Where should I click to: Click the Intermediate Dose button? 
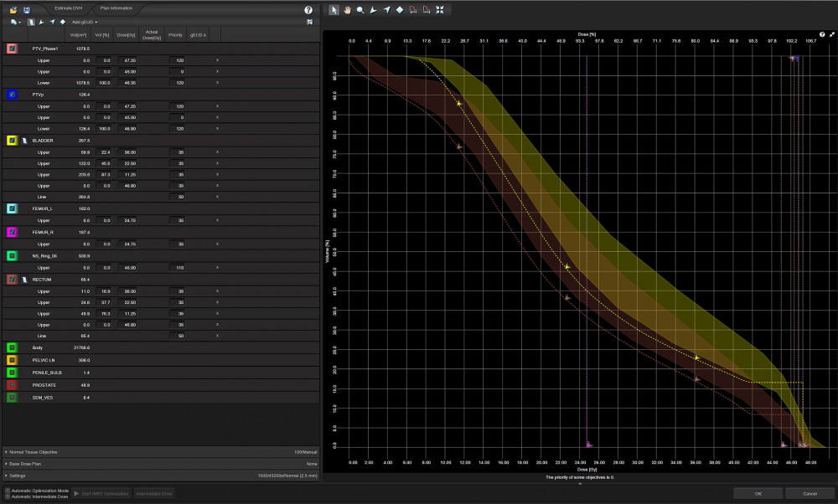pyautogui.click(x=154, y=493)
